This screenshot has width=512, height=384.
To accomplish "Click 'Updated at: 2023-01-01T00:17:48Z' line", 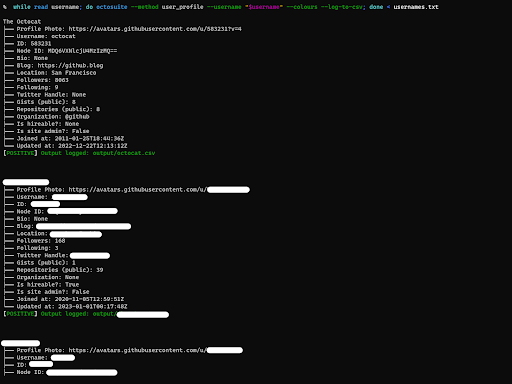I will (72, 307).
